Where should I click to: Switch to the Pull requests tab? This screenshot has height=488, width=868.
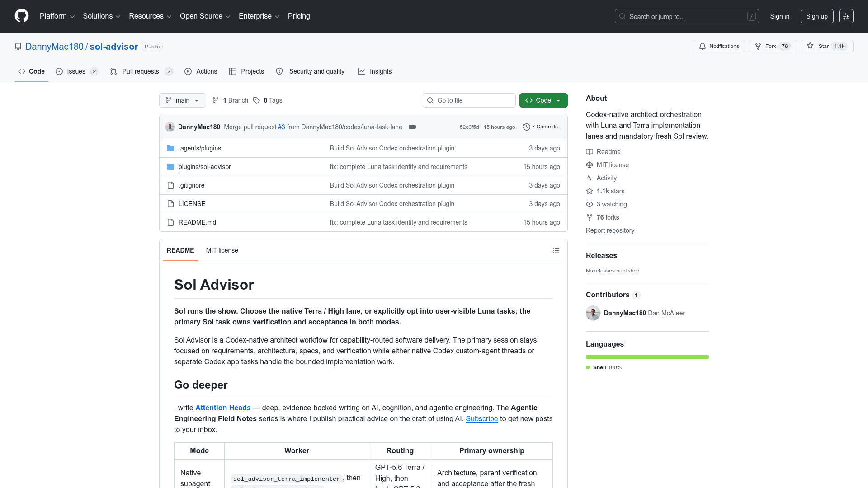(142, 71)
